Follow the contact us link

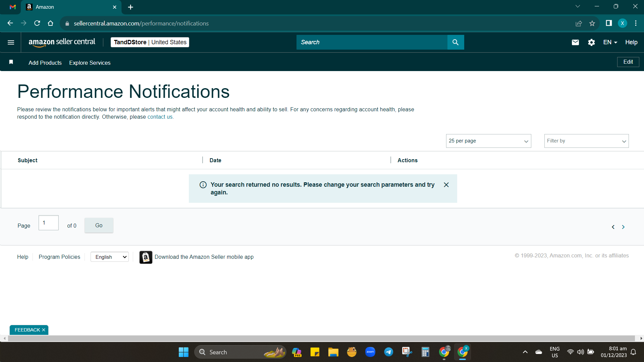click(x=160, y=117)
